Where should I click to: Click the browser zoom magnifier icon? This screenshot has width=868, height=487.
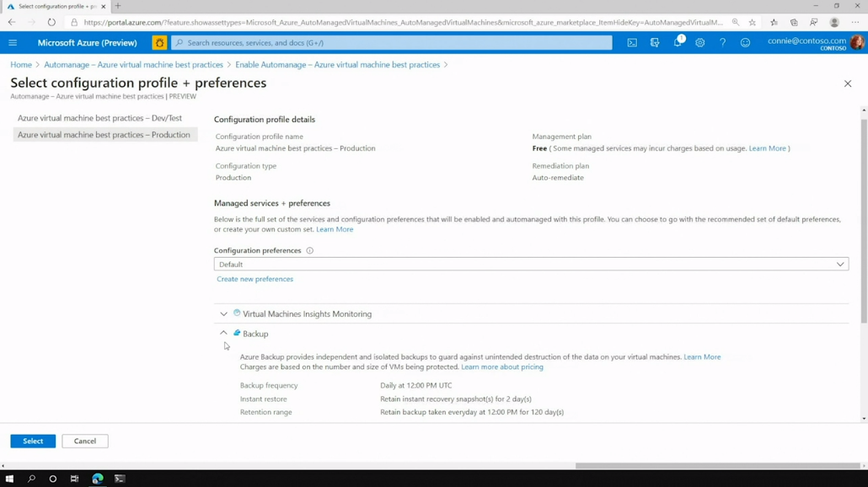[x=735, y=22]
